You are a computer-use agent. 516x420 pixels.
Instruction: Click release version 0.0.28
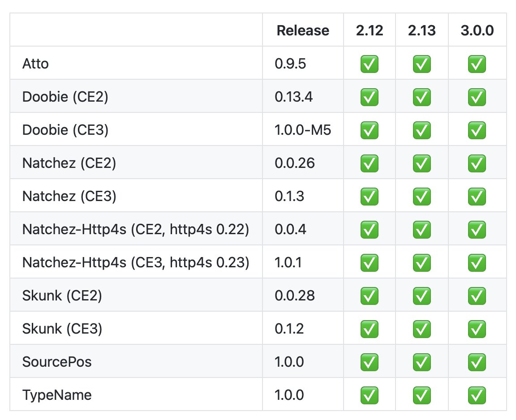point(295,296)
